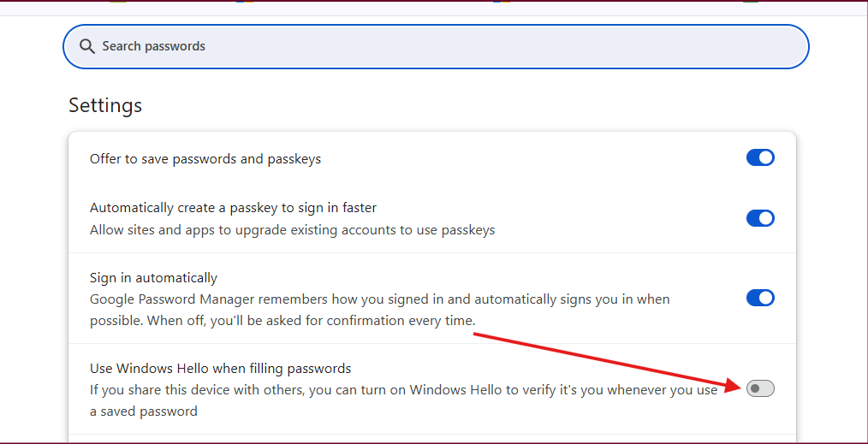Click the Sign in automatically label text

153,277
